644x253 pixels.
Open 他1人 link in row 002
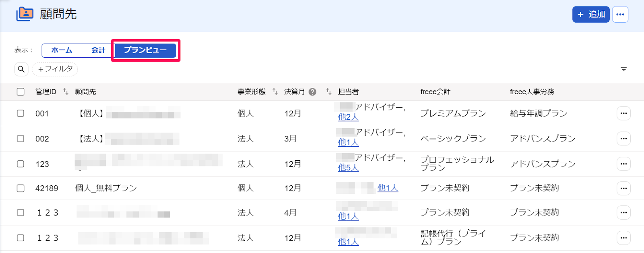point(348,142)
